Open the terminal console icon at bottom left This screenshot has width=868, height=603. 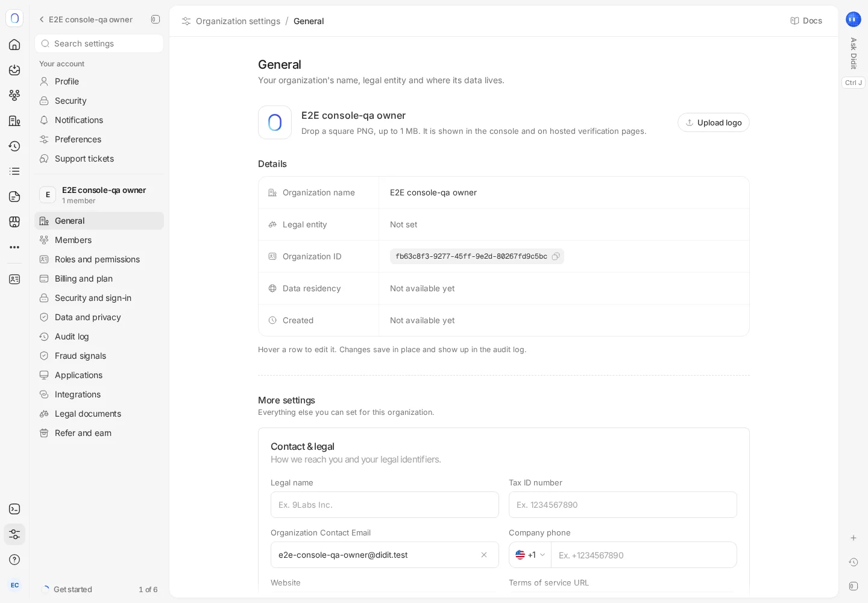(x=14, y=509)
